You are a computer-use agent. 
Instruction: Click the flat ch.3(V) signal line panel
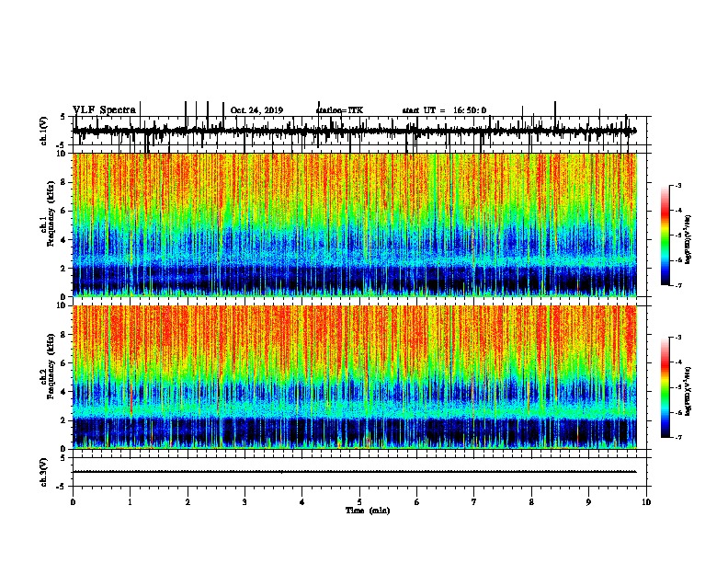[x=359, y=472]
